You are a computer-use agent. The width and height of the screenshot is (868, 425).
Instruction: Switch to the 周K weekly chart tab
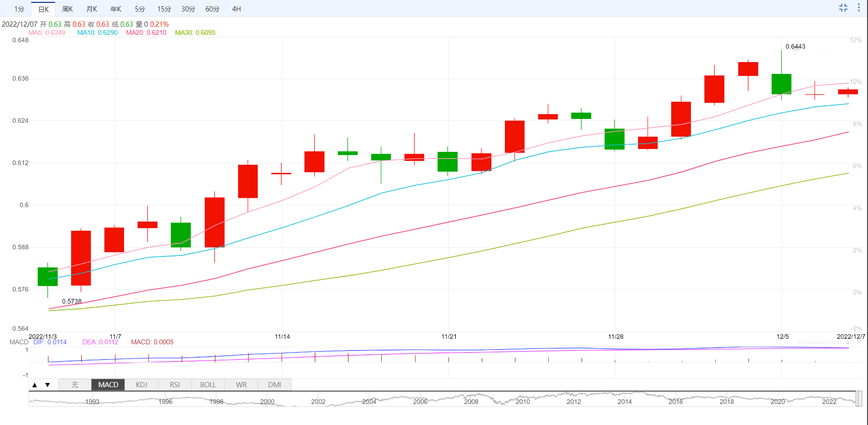(67, 9)
